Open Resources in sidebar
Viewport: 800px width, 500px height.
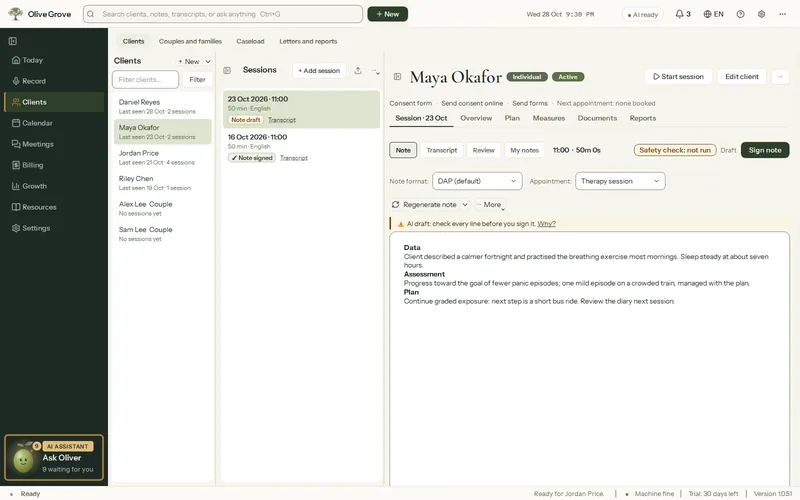pyautogui.click(x=54, y=207)
